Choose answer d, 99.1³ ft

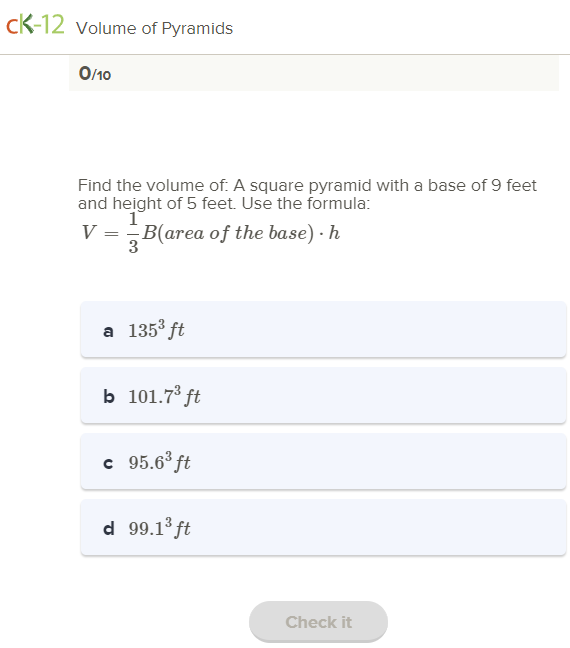coord(323,527)
